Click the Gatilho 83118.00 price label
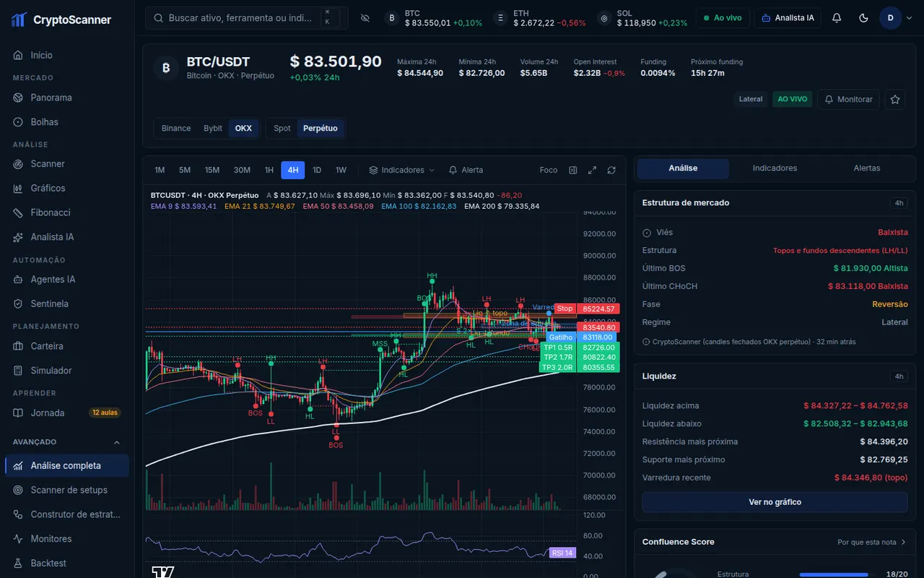The height and width of the screenshot is (578, 924). 582,337
